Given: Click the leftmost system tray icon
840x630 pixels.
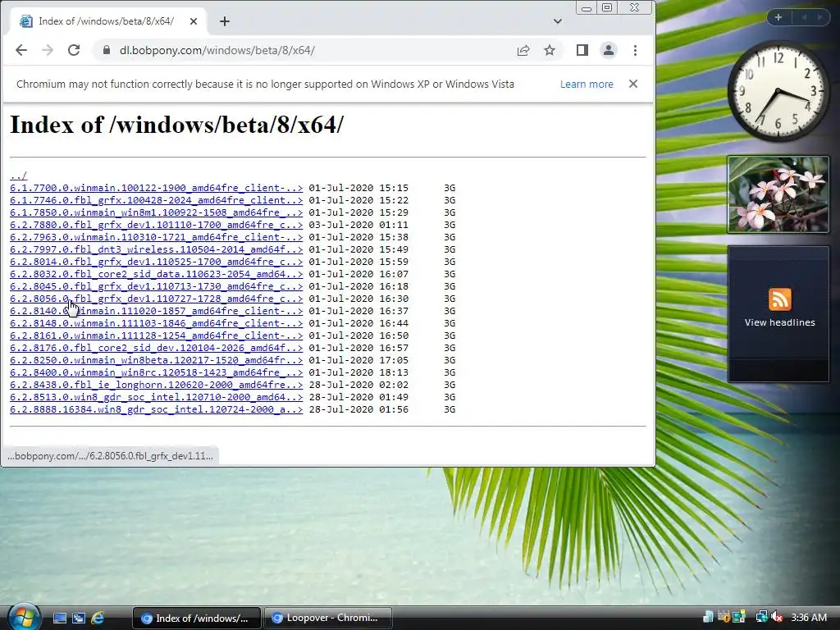Looking at the screenshot, I should pos(708,617).
